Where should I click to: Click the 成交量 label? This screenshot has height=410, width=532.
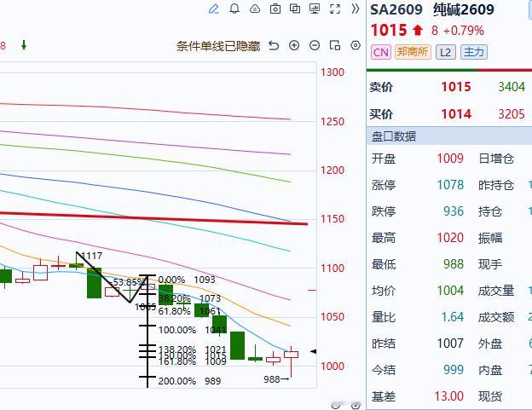(496, 291)
